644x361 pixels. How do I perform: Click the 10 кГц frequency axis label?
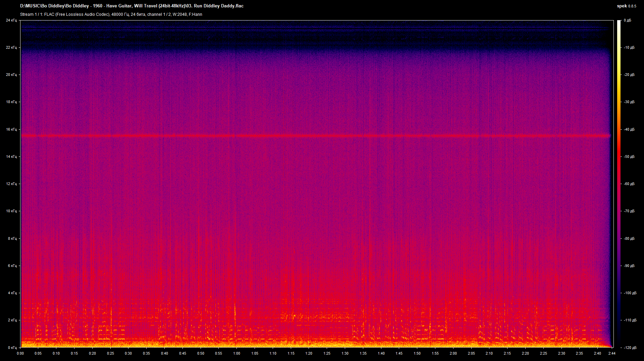click(11, 211)
